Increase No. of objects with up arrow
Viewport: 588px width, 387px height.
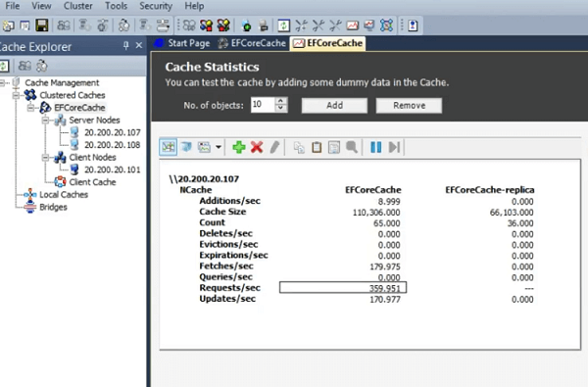click(x=281, y=101)
